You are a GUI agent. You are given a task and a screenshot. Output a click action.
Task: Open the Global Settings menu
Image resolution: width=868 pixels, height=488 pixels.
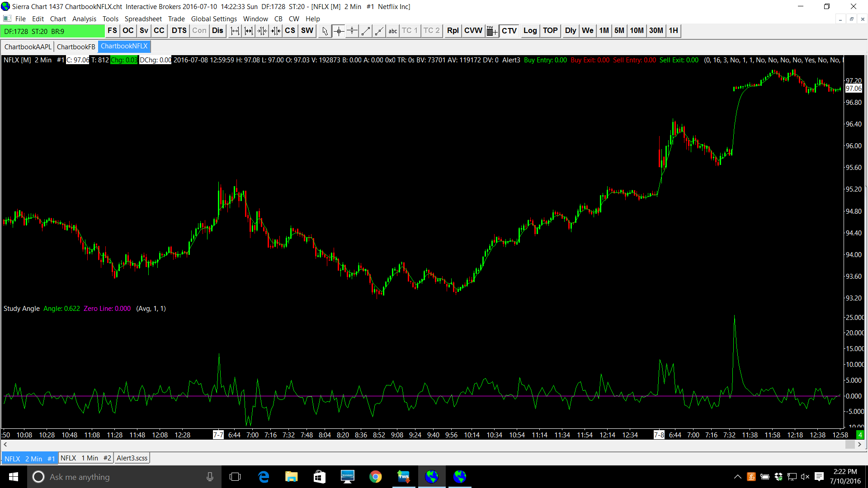tap(214, 19)
